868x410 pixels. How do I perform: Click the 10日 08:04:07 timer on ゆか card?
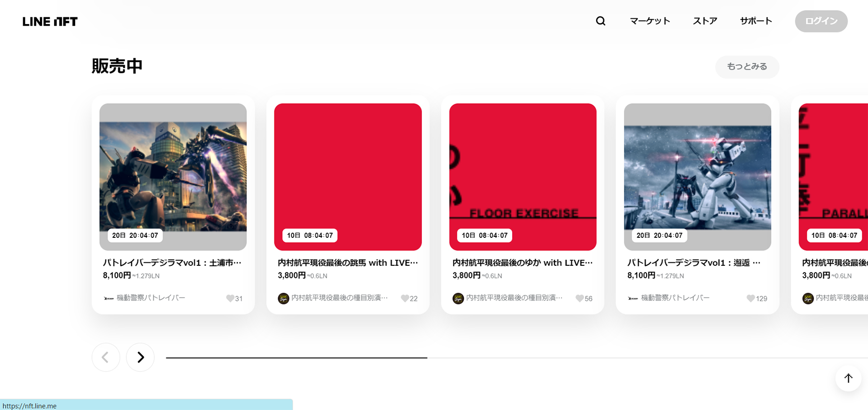(x=485, y=235)
